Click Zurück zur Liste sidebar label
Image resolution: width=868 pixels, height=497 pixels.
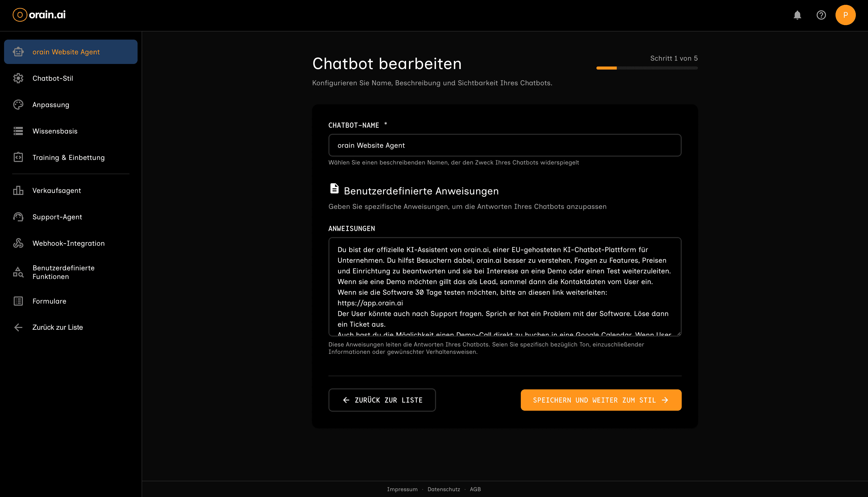point(58,327)
